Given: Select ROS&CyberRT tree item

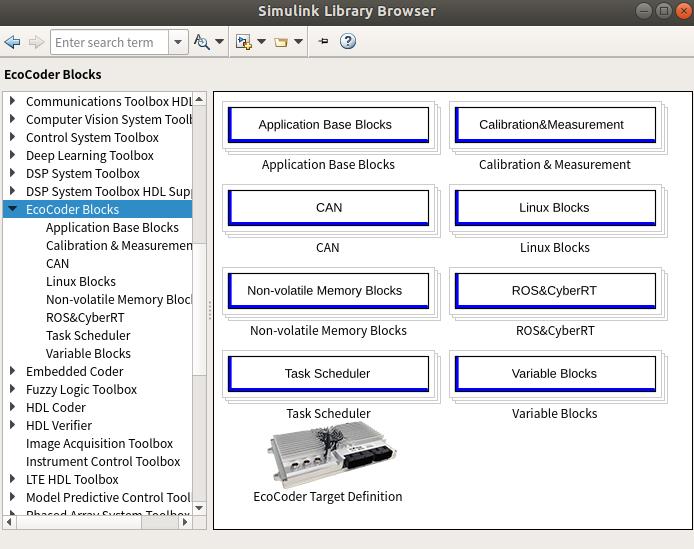Looking at the screenshot, I should coord(85,317).
